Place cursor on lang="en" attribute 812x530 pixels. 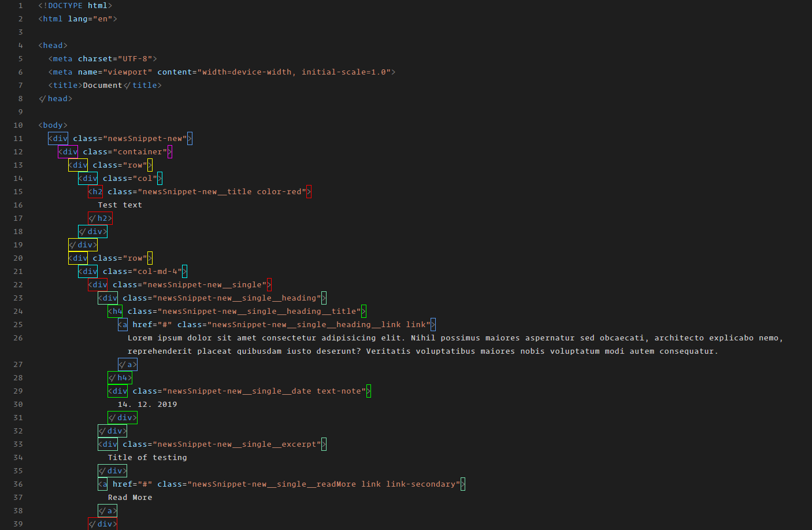pyautogui.click(x=90, y=19)
